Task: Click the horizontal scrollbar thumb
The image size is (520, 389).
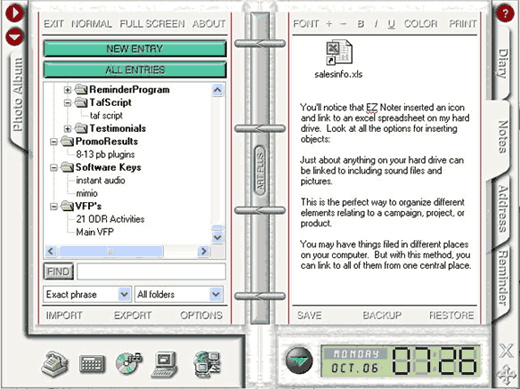Action: coord(111,251)
